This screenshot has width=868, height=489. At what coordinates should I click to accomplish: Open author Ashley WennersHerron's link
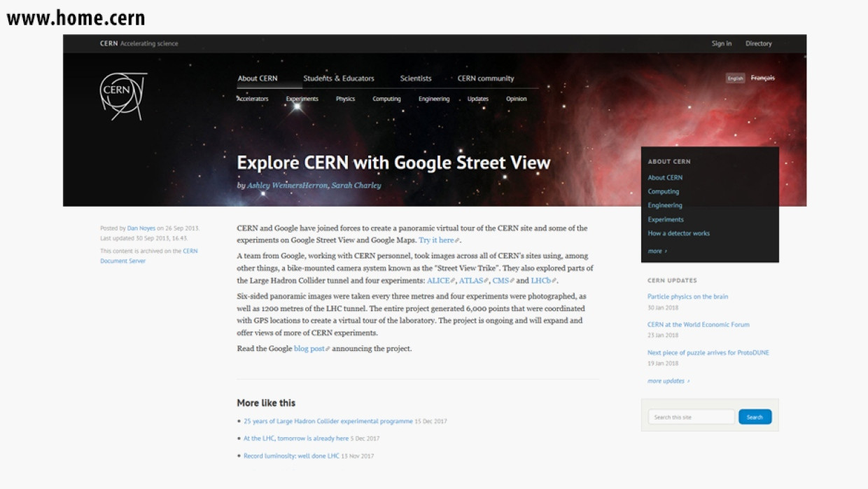click(x=287, y=186)
